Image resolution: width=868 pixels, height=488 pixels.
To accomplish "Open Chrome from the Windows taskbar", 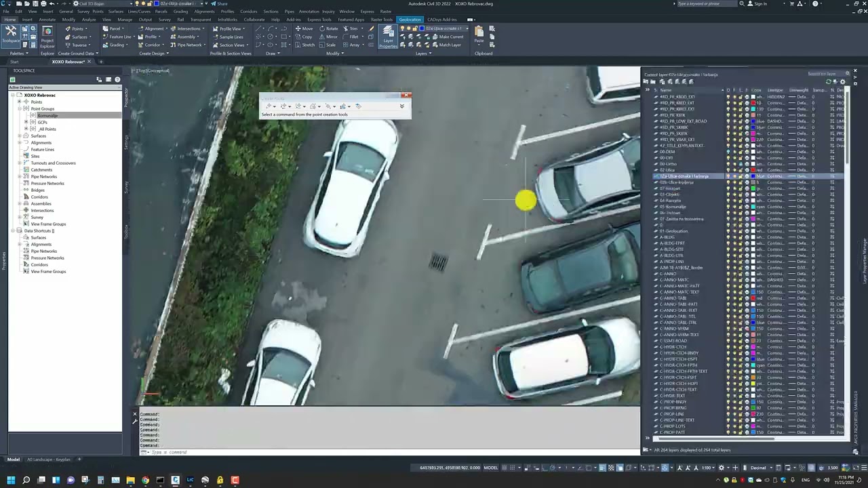I will 145,480.
